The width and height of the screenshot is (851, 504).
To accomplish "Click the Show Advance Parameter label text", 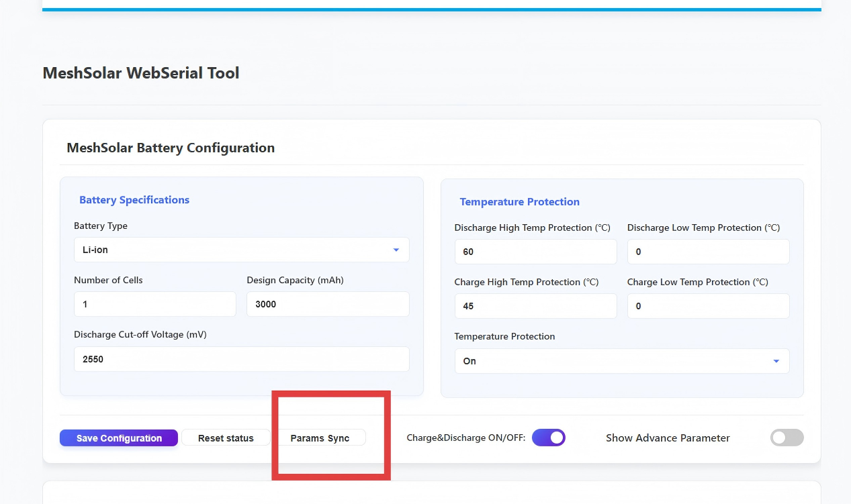I will (x=668, y=438).
